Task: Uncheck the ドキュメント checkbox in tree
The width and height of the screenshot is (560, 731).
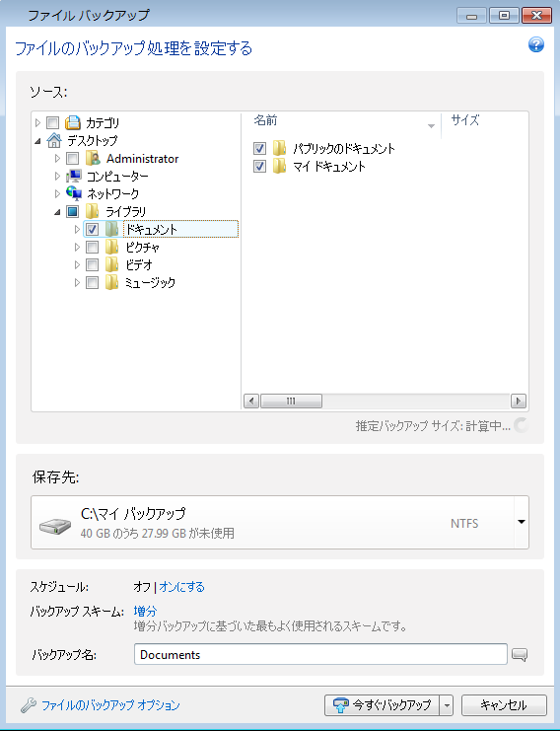Action: (x=93, y=229)
